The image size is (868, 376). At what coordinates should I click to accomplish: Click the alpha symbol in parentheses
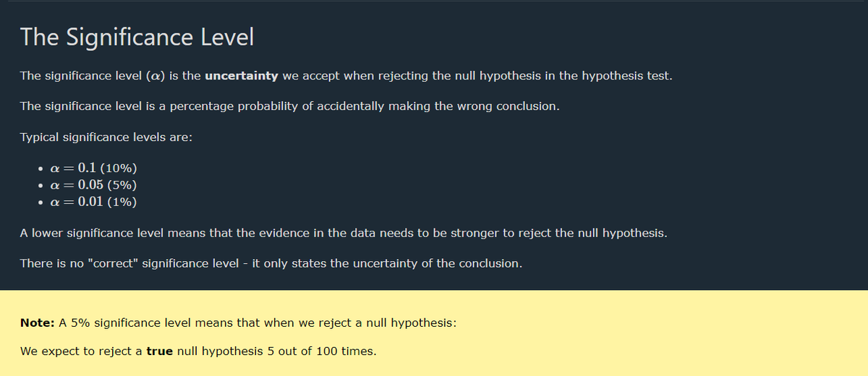[x=156, y=76]
